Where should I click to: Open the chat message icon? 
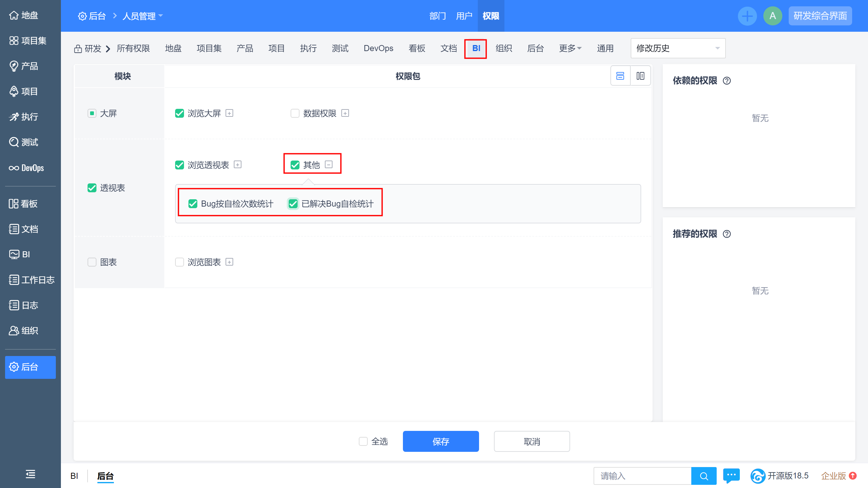point(731,476)
